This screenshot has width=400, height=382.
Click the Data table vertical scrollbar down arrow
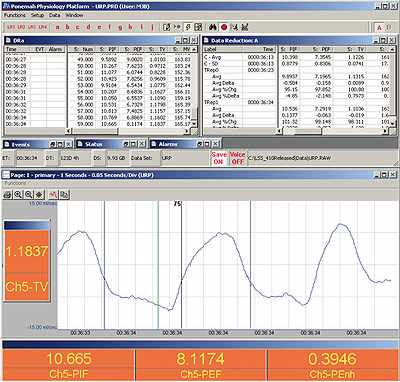coord(194,124)
